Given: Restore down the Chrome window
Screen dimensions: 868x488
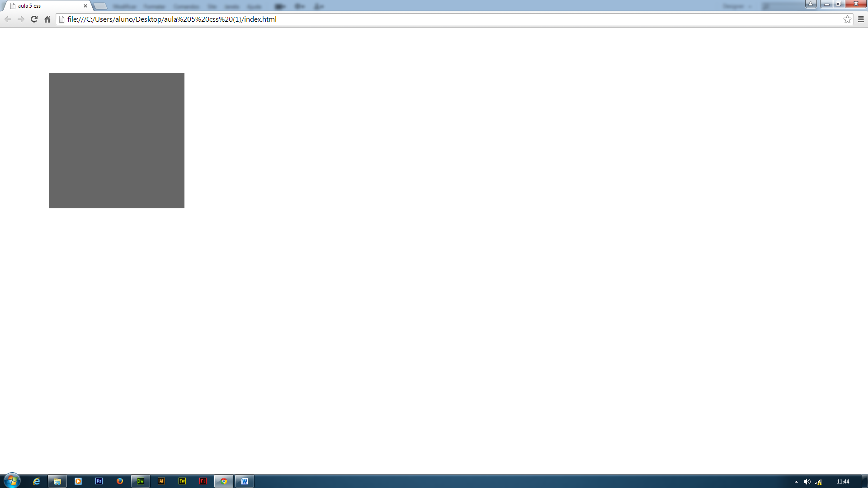Looking at the screenshot, I should 838,4.
